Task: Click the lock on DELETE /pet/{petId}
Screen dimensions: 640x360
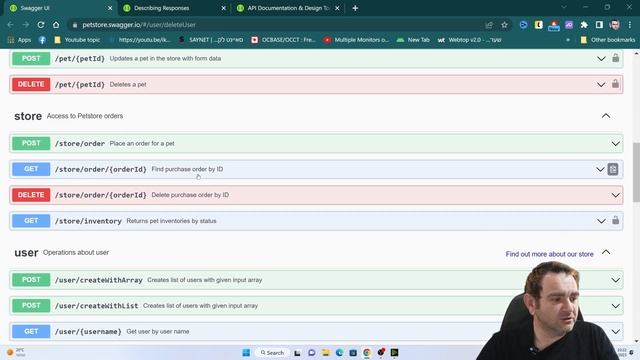Action: pos(616,84)
